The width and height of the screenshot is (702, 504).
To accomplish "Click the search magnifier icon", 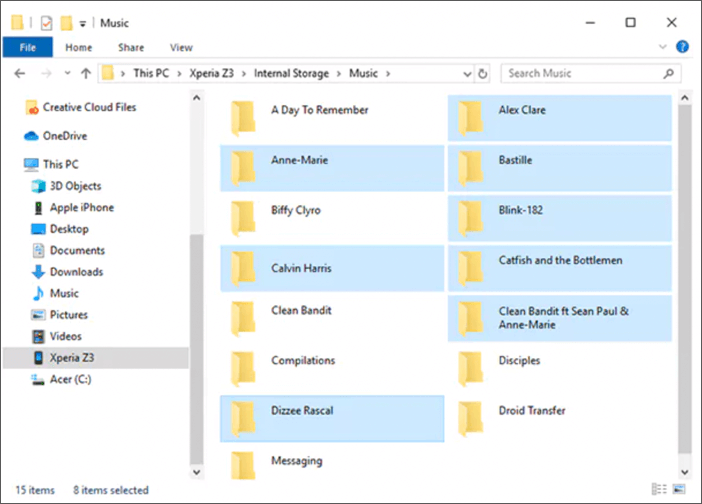I will coord(669,73).
